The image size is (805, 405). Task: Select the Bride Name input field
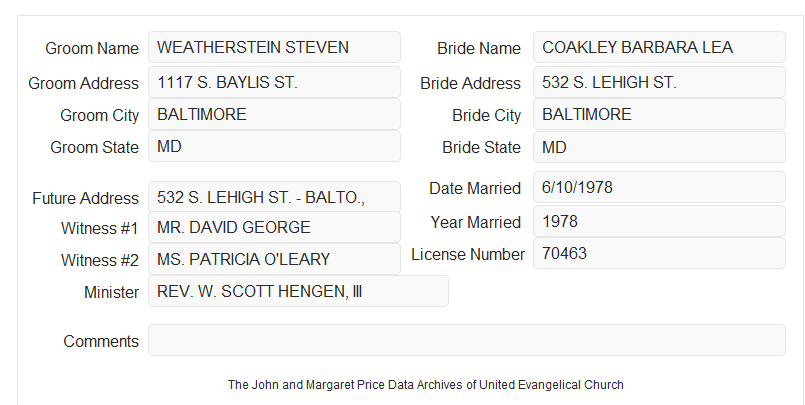(659, 47)
